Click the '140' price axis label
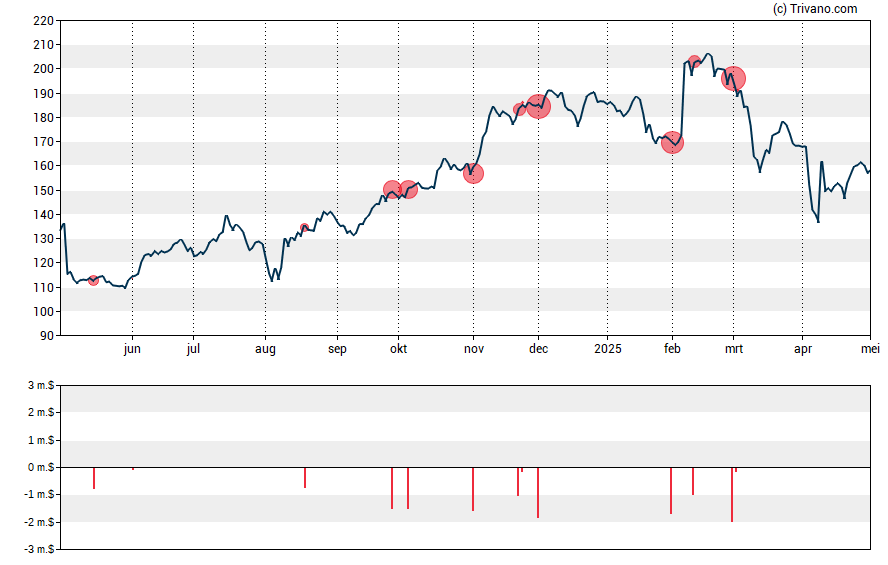888x565 pixels. point(44,215)
